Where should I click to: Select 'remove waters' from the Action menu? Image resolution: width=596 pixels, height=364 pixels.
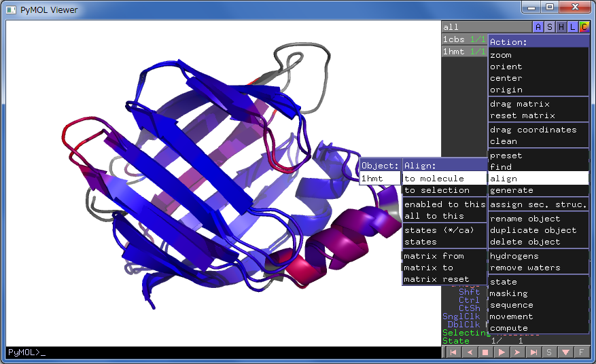[x=525, y=268]
